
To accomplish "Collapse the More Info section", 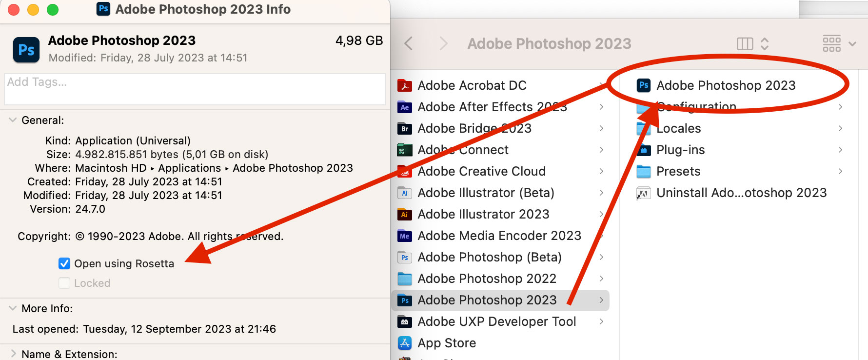I will [13, 308].
